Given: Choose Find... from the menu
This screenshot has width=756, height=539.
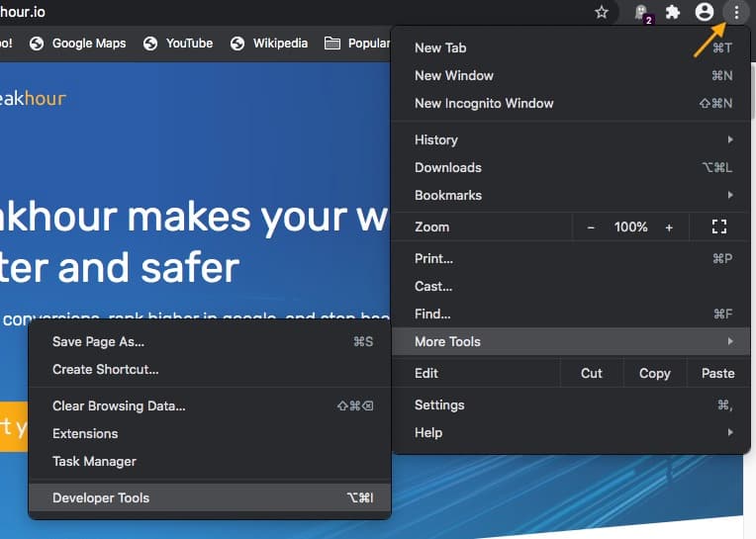Looking at the screenshot, I should tap(571, 314).
